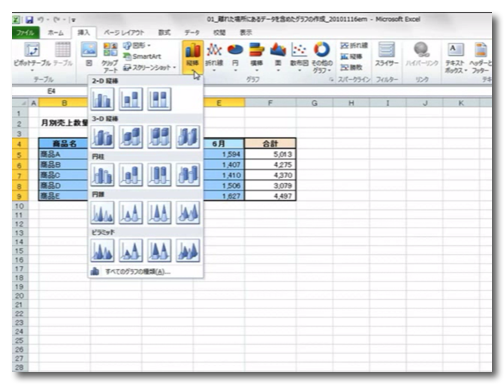
Task: Choose the 3-D stacked column chart
Action: [131, 137]
